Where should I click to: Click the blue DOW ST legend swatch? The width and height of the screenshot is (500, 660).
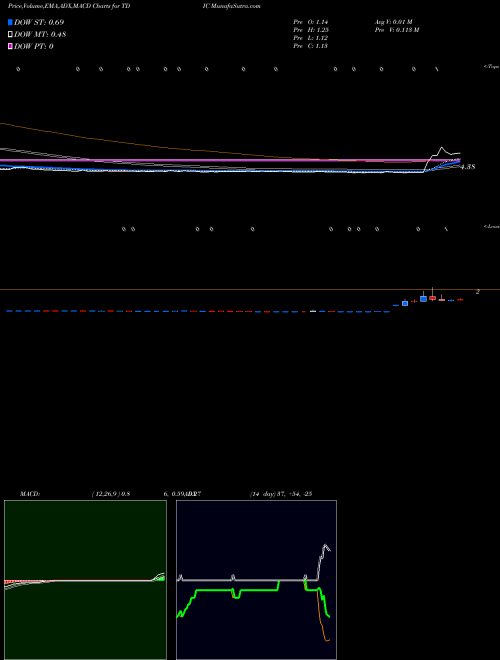pos(10,22)
